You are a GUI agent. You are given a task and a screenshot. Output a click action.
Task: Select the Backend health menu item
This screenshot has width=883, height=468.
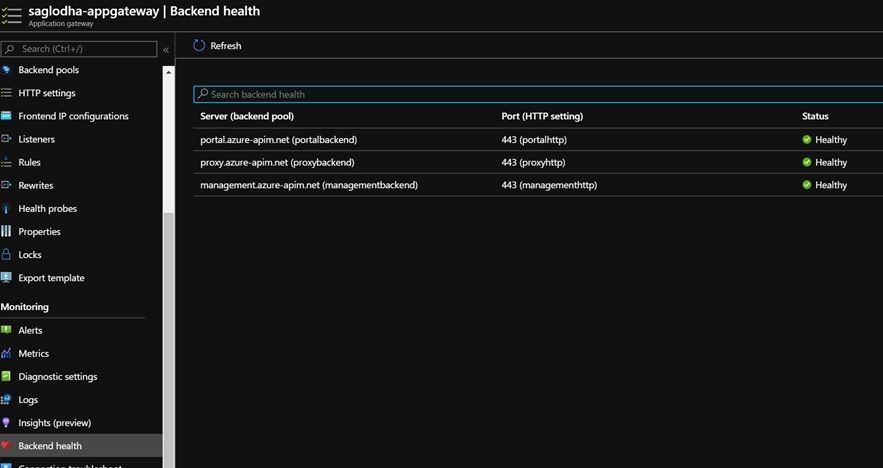pos(81,445)
